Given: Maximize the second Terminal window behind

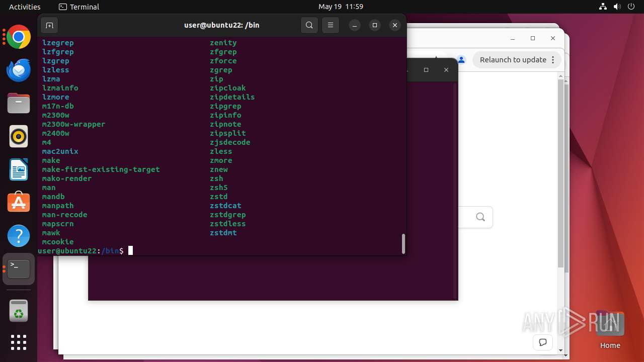Looking at the screenshot, I should pyautogui.click(x=426, y=70).
